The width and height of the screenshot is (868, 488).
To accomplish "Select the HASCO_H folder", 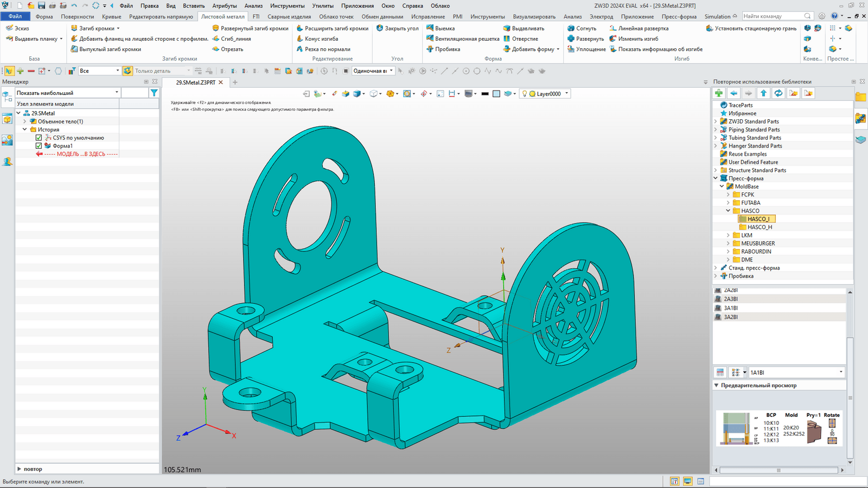I will click(x=759, y=227).
